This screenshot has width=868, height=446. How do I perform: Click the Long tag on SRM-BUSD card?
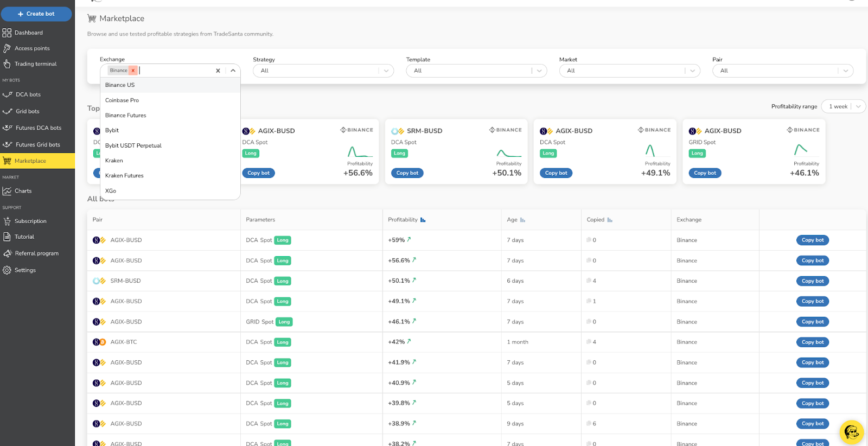coord(400,154)
